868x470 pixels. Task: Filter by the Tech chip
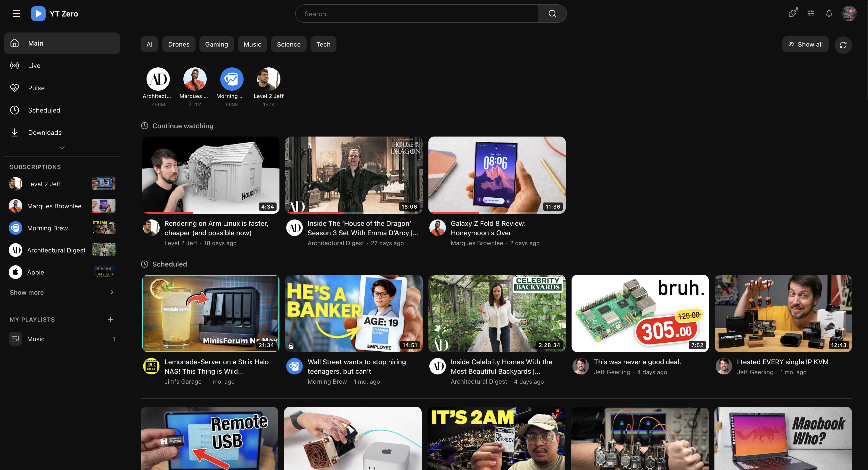[323, 44]
